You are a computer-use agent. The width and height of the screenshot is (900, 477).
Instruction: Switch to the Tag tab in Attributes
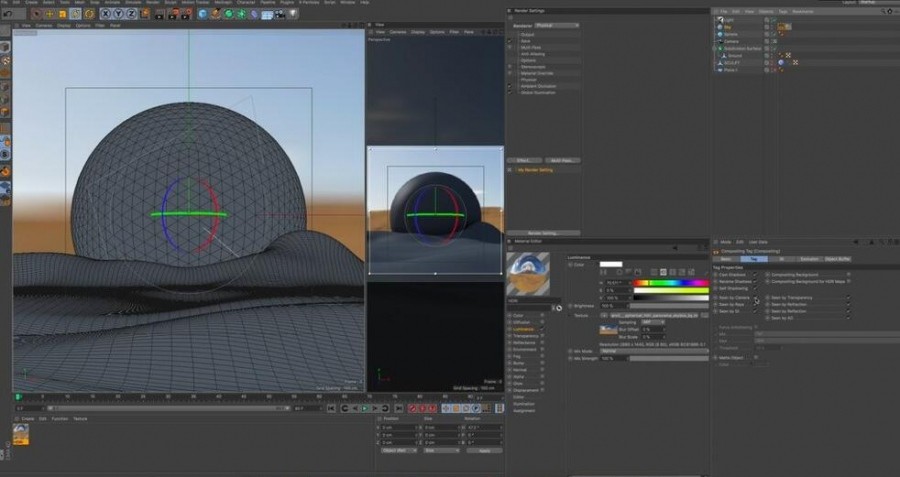tap(754, 259)
